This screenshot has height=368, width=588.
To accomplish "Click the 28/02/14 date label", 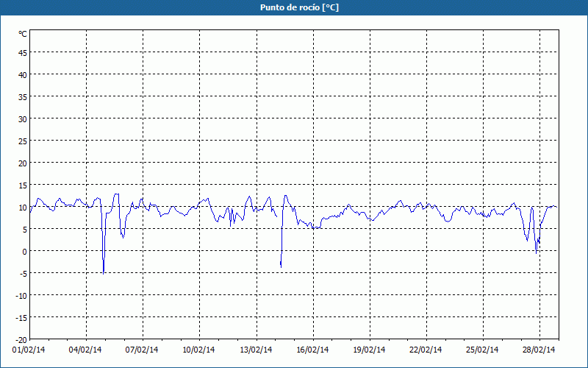I will tap(539, 350).
